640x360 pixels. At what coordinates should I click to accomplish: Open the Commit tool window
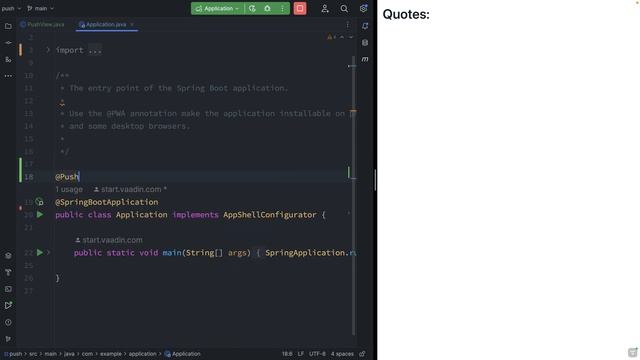pyautogui.click(x=8, y=42)
